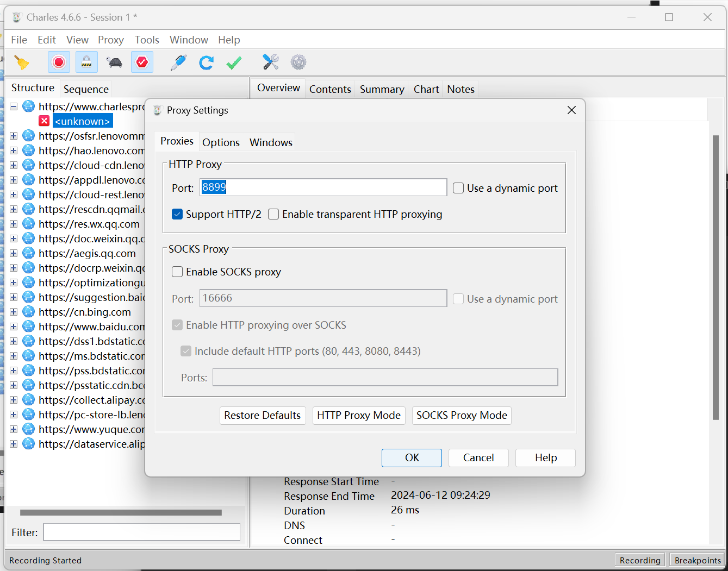Screen dimensions: 728x571
Task: Check Enable SOCKS proxy
Action: [x=177, y=272]
